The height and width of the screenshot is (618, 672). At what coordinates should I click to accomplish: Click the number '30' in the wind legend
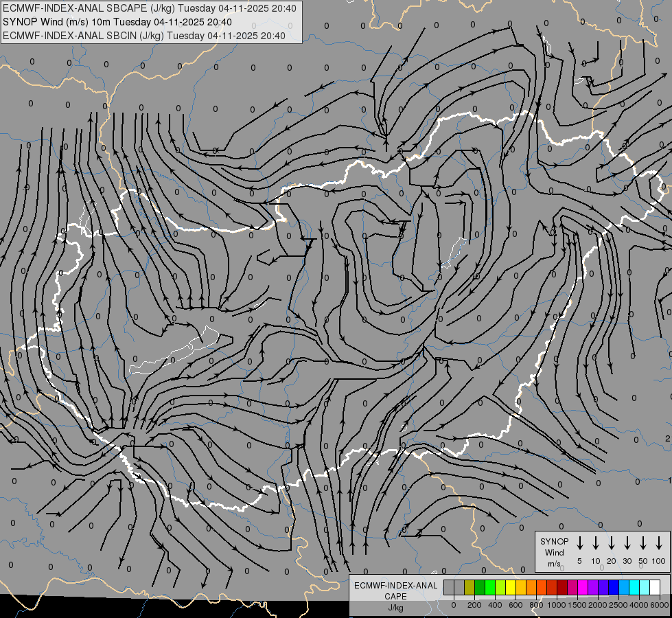[627, 561]
